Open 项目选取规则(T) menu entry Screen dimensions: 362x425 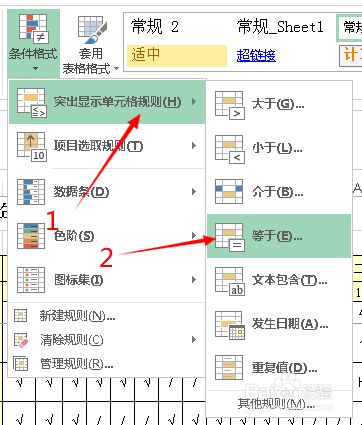(107, 146)
